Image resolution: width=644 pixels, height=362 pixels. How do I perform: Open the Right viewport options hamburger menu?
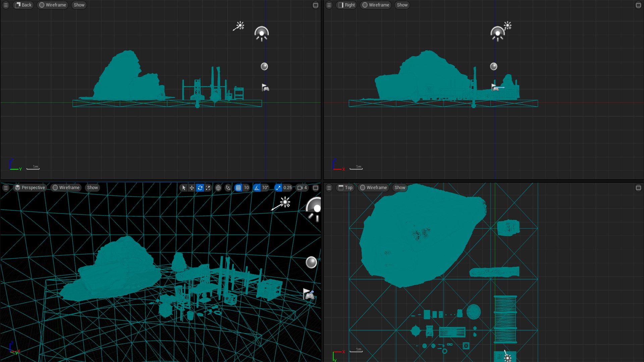(329, 5)
